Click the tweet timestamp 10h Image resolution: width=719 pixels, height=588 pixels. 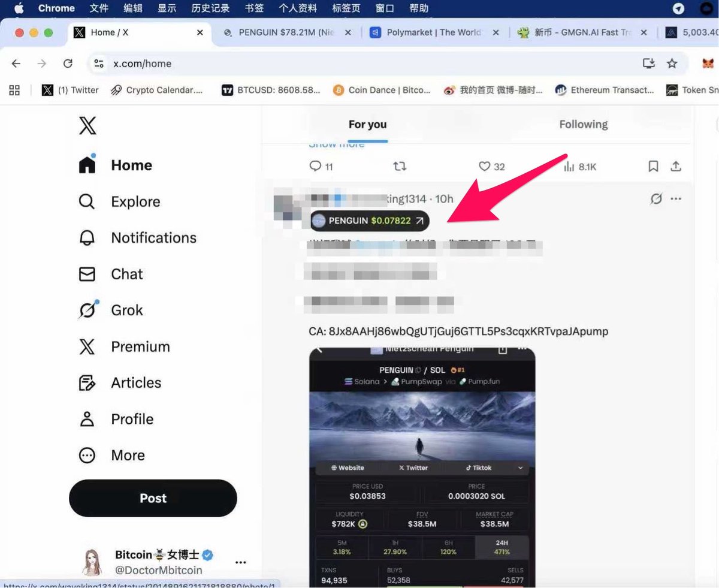pos(444,198)
